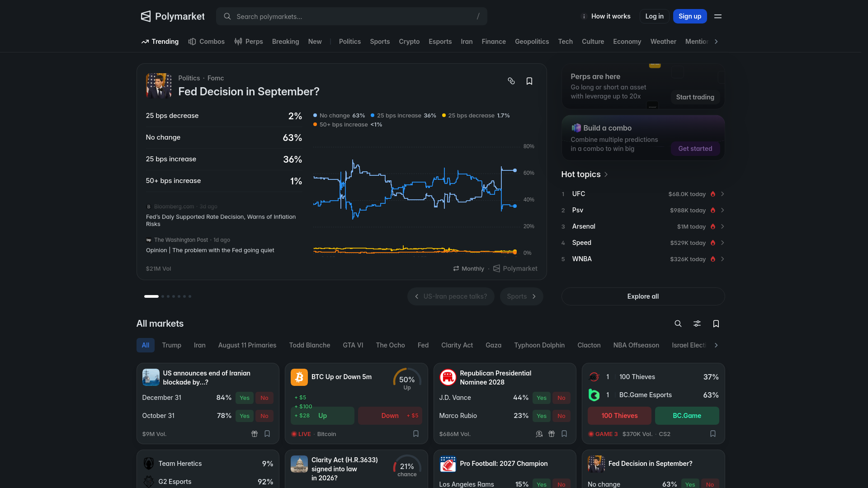Click the Log in button
This screenshot has height=488, width=868.
pos(655,16)
